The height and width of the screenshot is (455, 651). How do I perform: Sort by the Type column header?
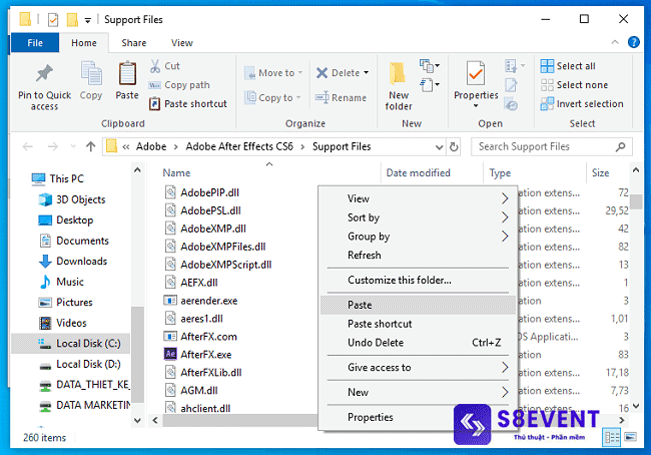[500, 173]
